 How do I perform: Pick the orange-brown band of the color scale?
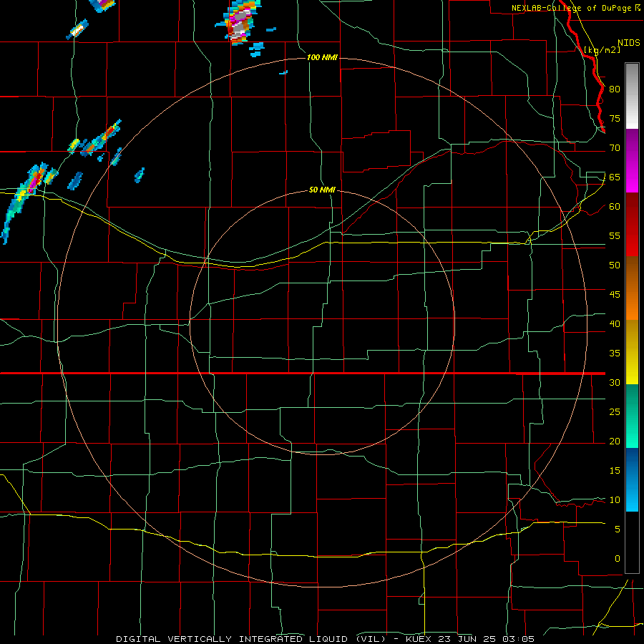pyautogui.click(x=632, y=288)
